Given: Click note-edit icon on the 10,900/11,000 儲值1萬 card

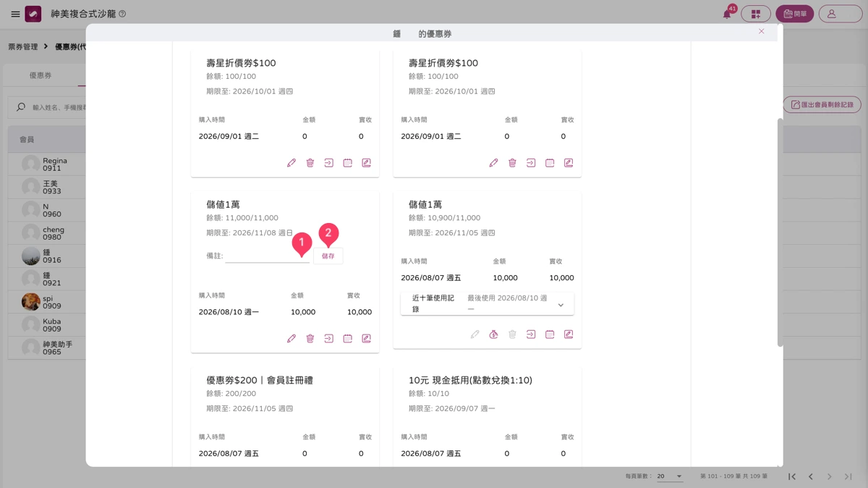Looking at the screenshot, I should pos(569,335).
